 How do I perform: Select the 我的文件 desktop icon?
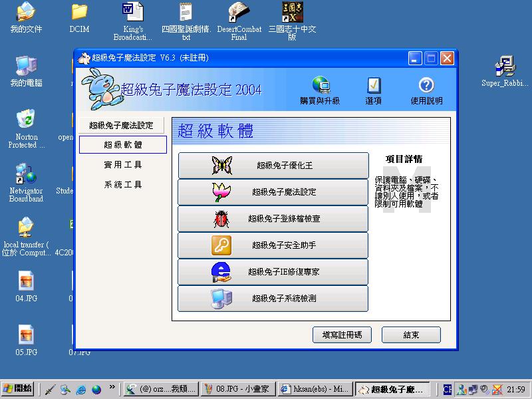(x=26, y=18)
